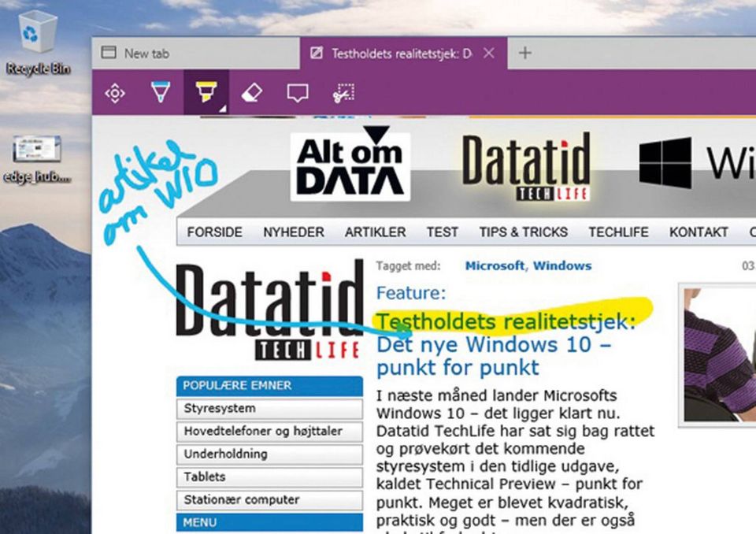The image size is (756, 534).
Task: Open the Tablets topic
Action: (269, 477)
